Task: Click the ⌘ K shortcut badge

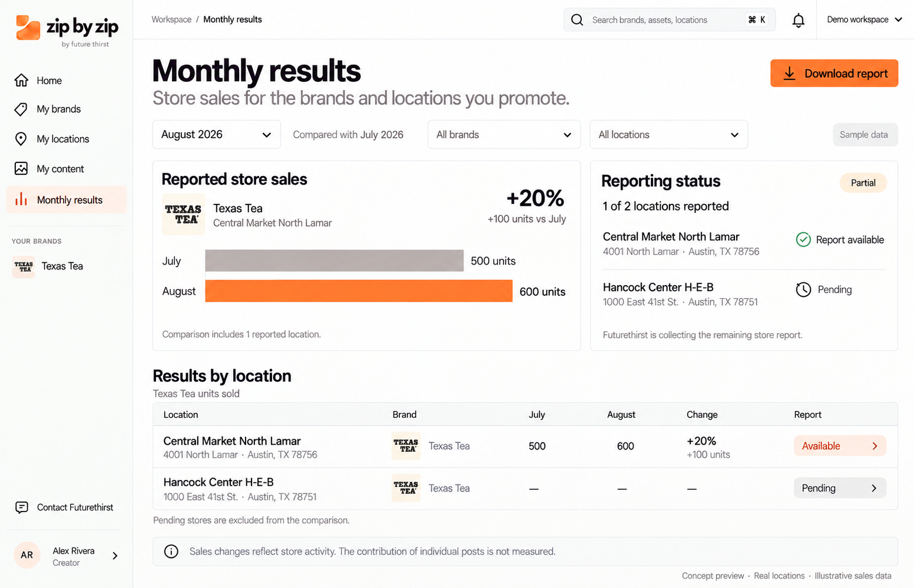Action: (757, 20)
